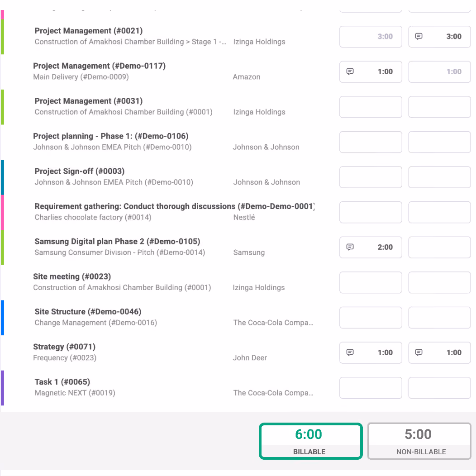Click 'Frequency (#0023)' project text
The image size is (476, 476).
point(65,358)
